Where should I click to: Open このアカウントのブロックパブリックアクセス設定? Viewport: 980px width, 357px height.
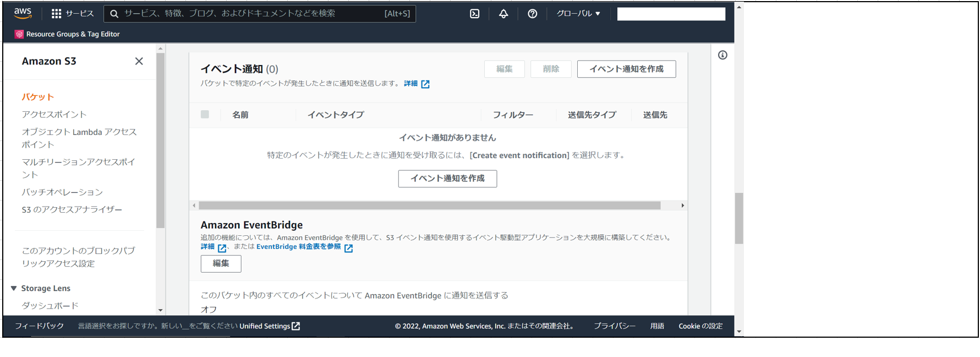[x=79, y=257]
